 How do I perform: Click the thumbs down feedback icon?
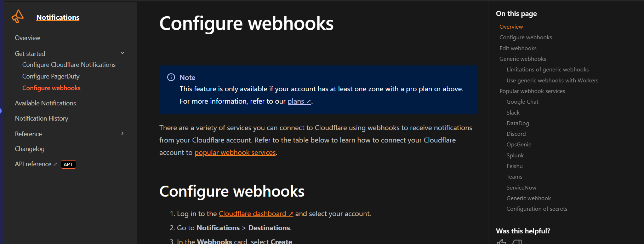pyautogui.click(x=517, y=242)
